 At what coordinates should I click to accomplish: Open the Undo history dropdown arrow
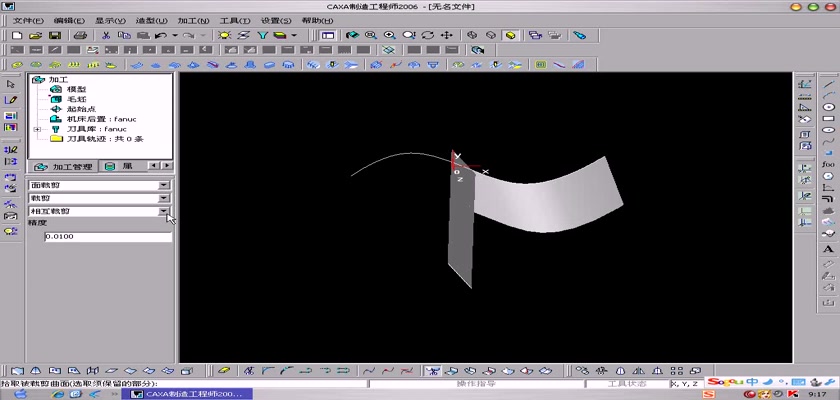(x=175, y=35)
